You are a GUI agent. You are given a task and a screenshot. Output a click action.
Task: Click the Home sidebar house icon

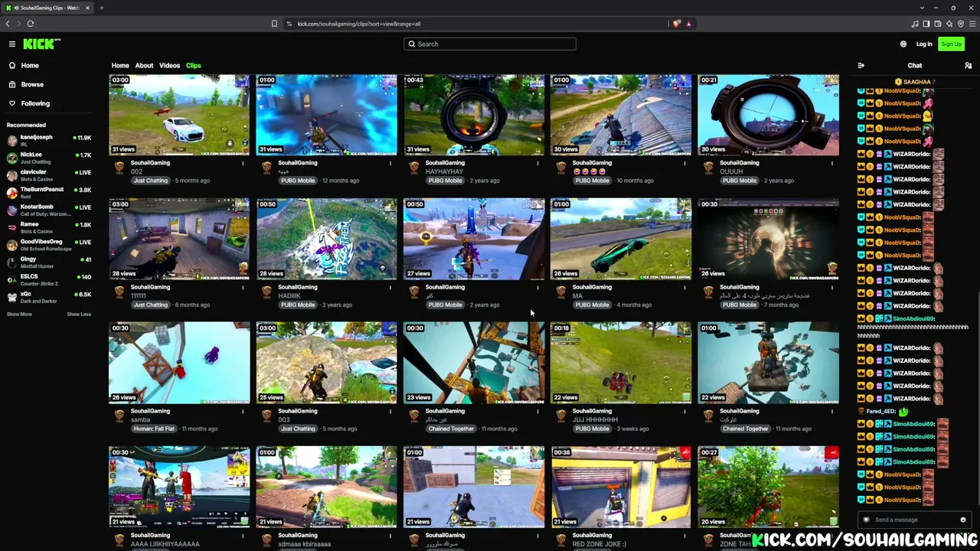tap(12, 66)
